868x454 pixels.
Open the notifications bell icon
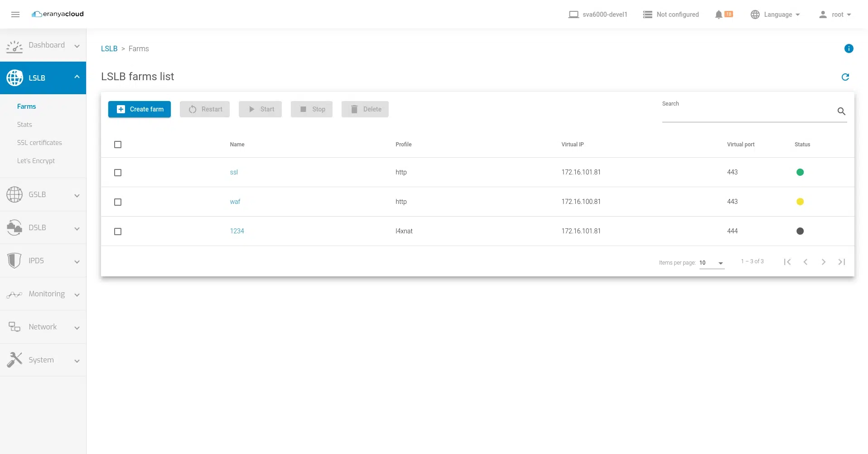point(719,14)
